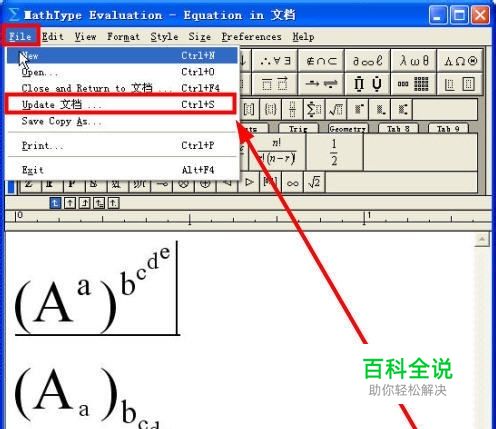Open the logical symbols palette ∴∀∃

275,61
